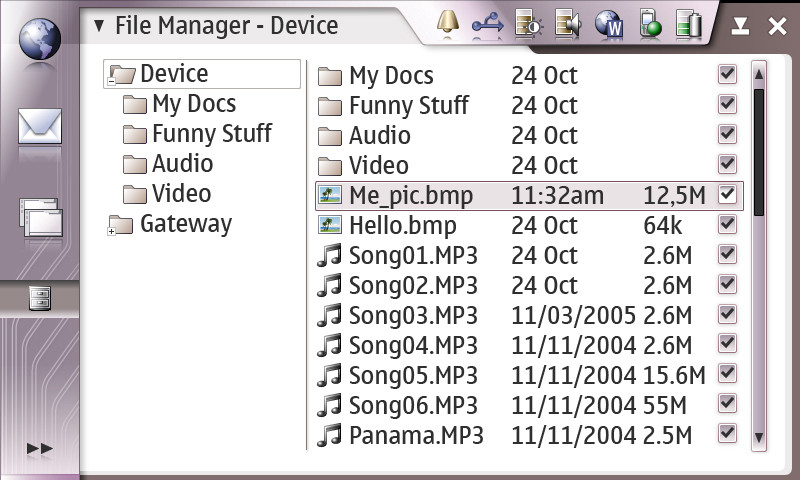Image resolution: width=800 pixels, height=480 pixels.
Task: Open the web browser globe icon
Action: coord(39,38)
